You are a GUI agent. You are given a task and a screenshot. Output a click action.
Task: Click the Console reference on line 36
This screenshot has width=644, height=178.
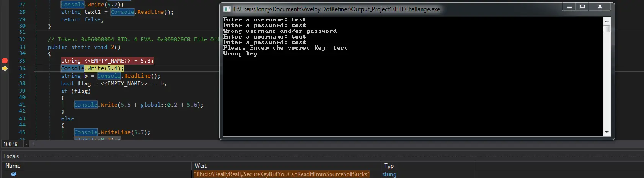tap(72, 68)
